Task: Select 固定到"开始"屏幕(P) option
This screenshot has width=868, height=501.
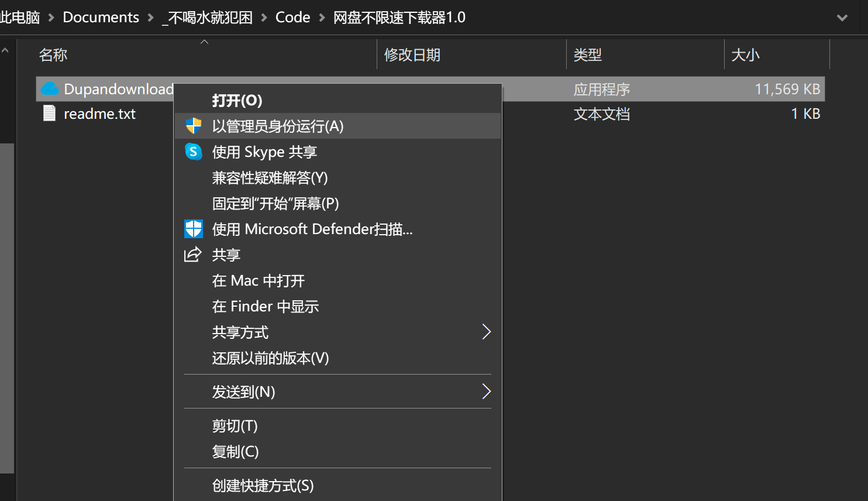Action: [x=275, y=204]
